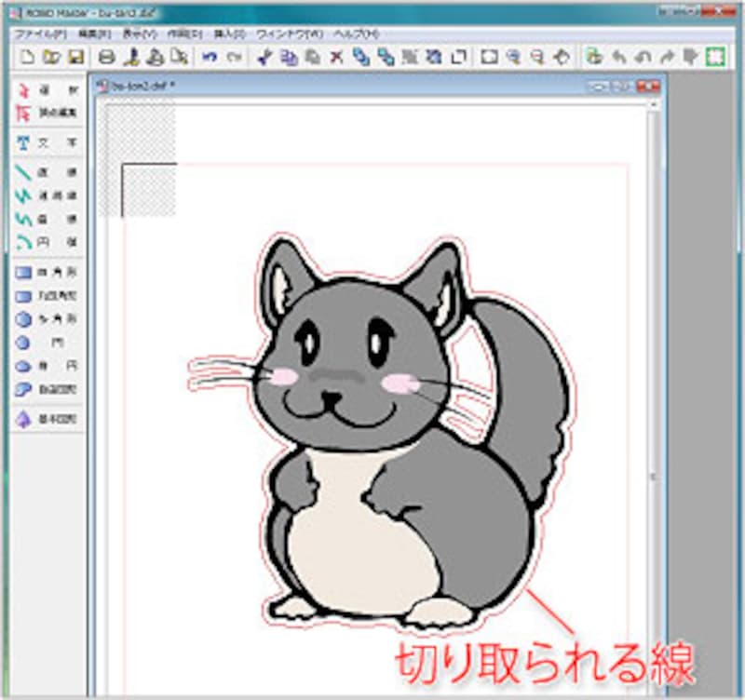Select the 円 circle tool

[47, 343]
